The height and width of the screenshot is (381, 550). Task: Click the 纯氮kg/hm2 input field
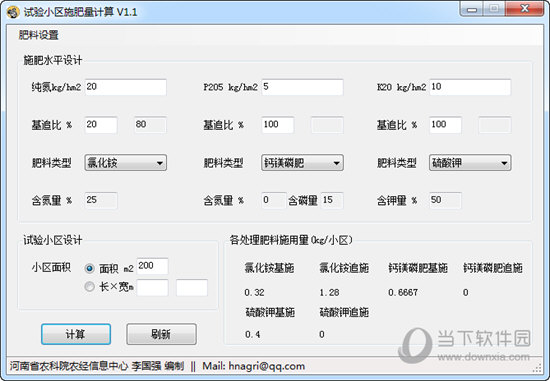point(126,87)
